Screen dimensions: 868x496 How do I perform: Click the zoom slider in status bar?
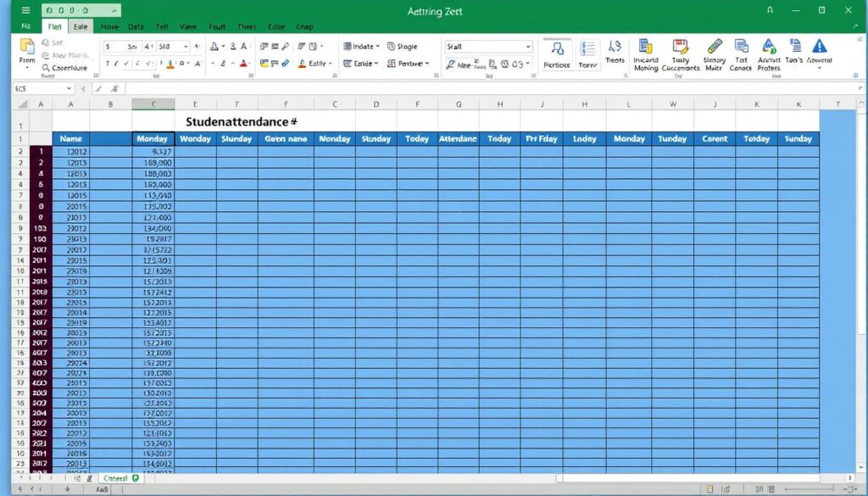pyautogui.click(x=808, y=489)
